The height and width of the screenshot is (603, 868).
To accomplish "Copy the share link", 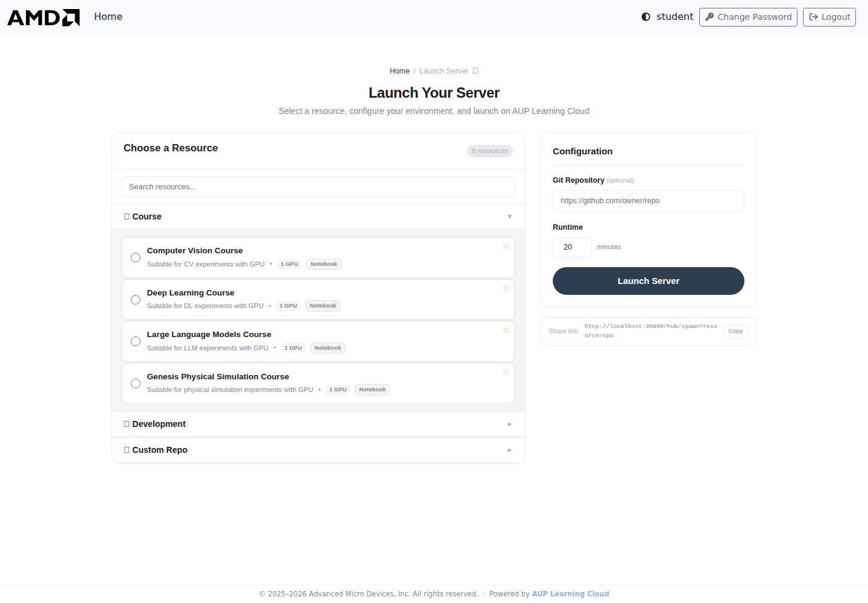I will point(735,331).
